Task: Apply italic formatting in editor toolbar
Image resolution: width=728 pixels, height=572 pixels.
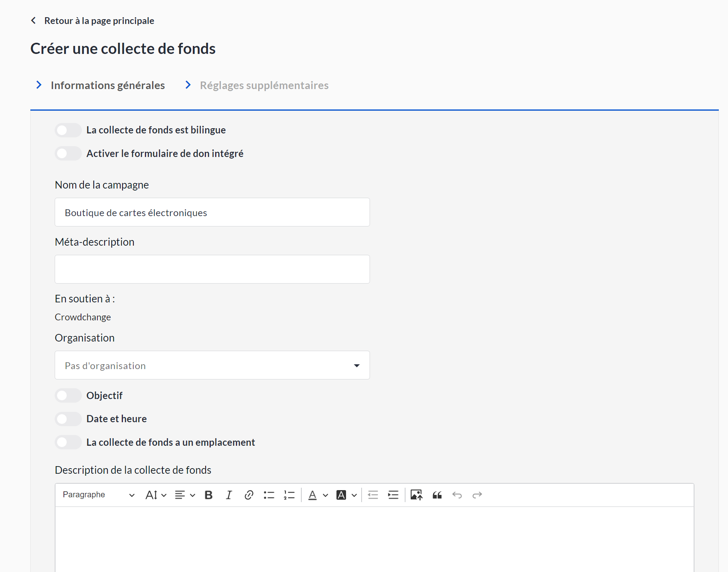Action: click(229, 495)
